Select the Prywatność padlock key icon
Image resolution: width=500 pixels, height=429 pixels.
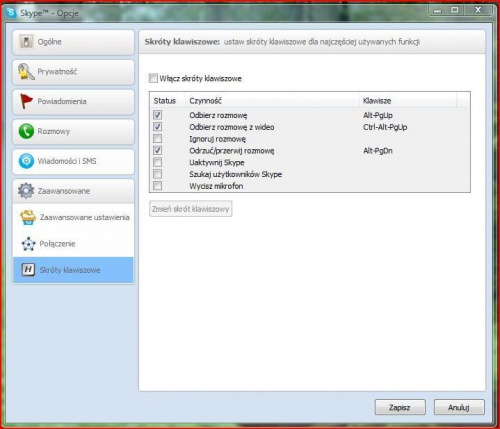pos(26,72)
